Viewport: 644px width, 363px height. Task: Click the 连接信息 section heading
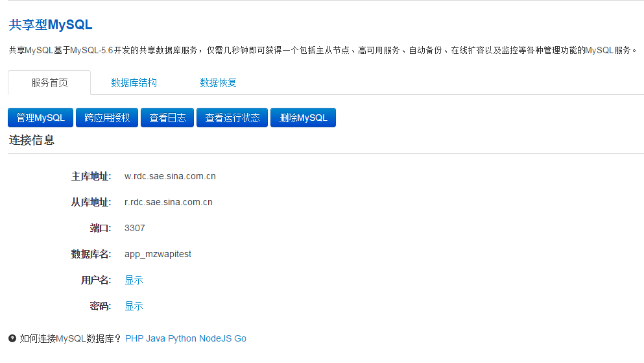32,140
